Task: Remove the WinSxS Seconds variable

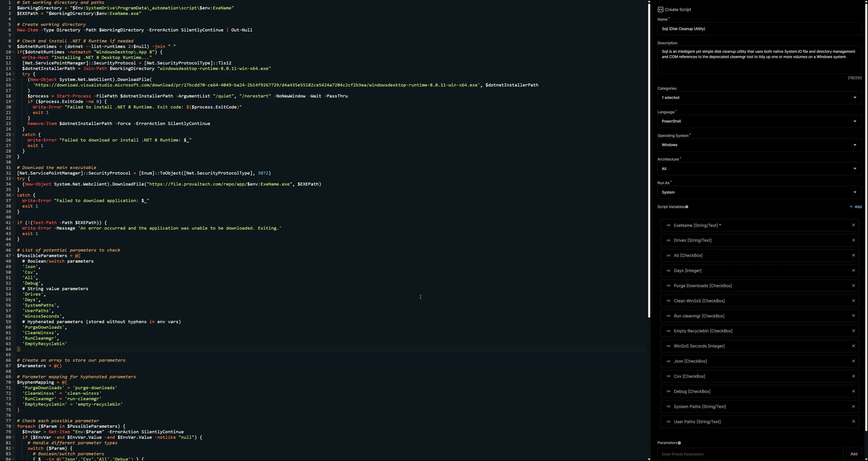Action: pos(853,346)
